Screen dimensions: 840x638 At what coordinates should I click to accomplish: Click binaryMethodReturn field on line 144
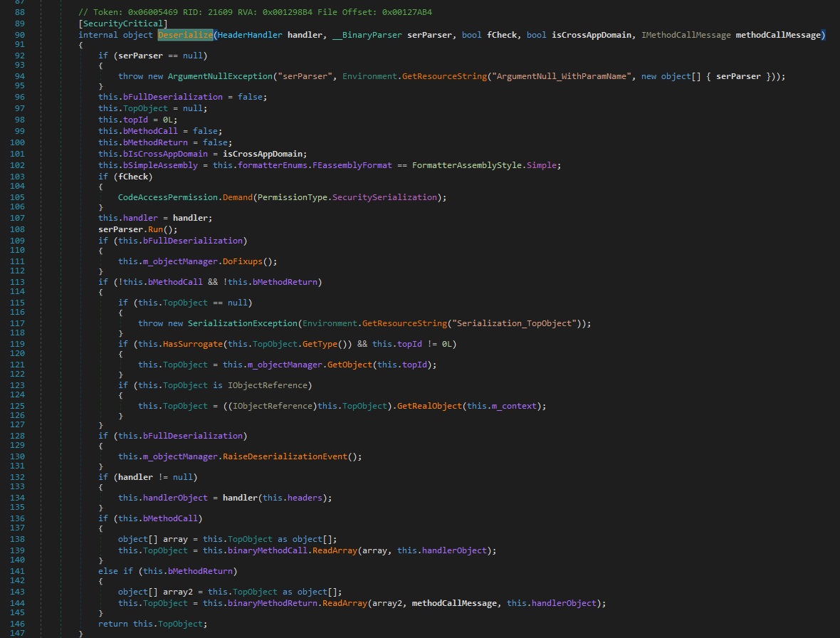(x=272, y=603)
